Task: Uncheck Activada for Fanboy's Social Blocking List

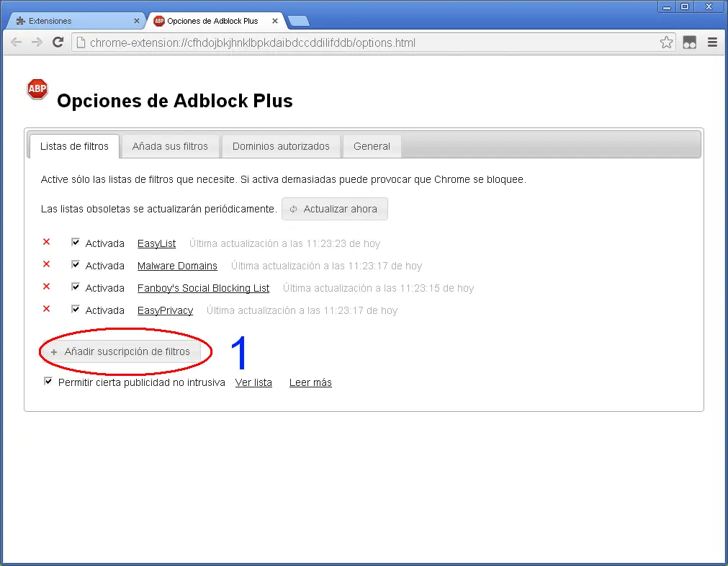Action: pyautogui.click(x=75, y=287)
